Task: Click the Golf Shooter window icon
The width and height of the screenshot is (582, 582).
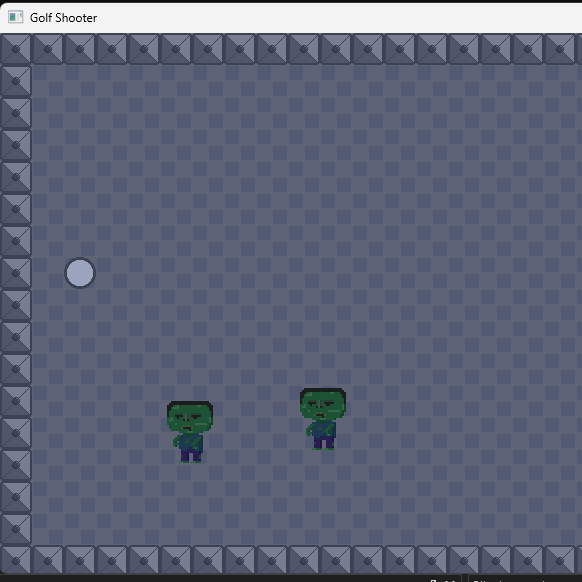Action: click(x=16, y=17)
